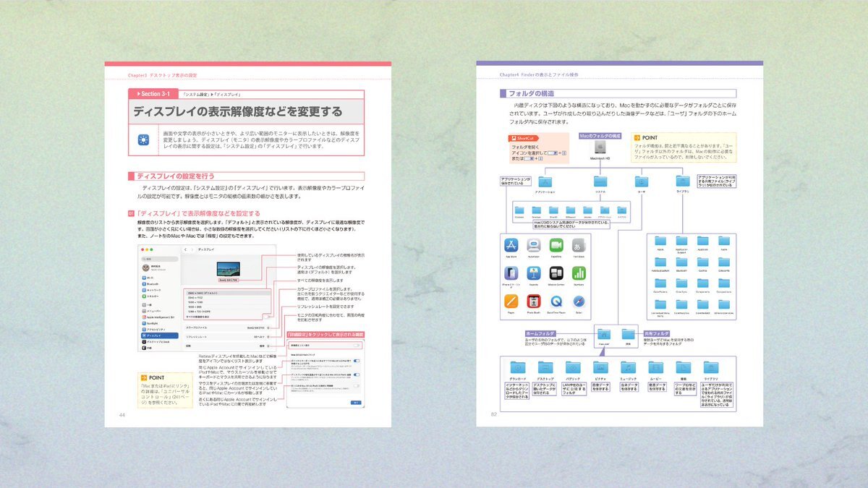Select the house-marked home folder icon
Viewport: 868px width, 488px height.
tap(605, 335)
